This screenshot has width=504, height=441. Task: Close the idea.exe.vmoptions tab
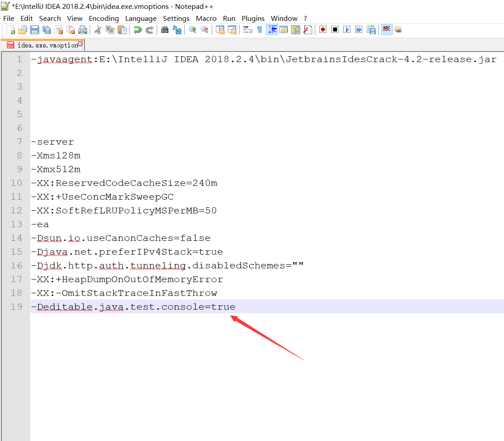pos(80,43)
